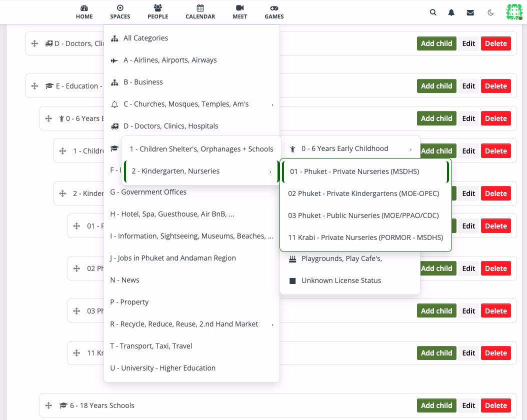527x420 pixels.
Task: Choose U - University - Higher Education
Action: 191,368
